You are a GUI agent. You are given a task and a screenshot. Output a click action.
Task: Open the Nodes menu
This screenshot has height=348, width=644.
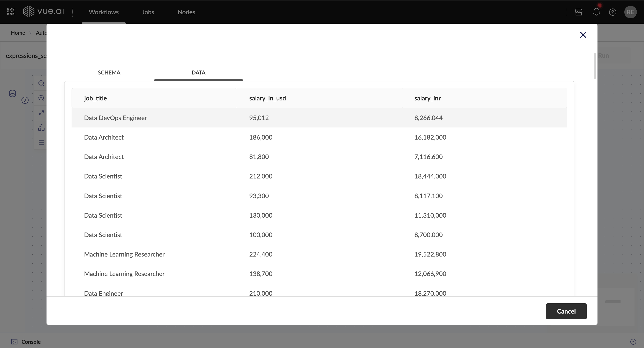click(x=186, y=12)
